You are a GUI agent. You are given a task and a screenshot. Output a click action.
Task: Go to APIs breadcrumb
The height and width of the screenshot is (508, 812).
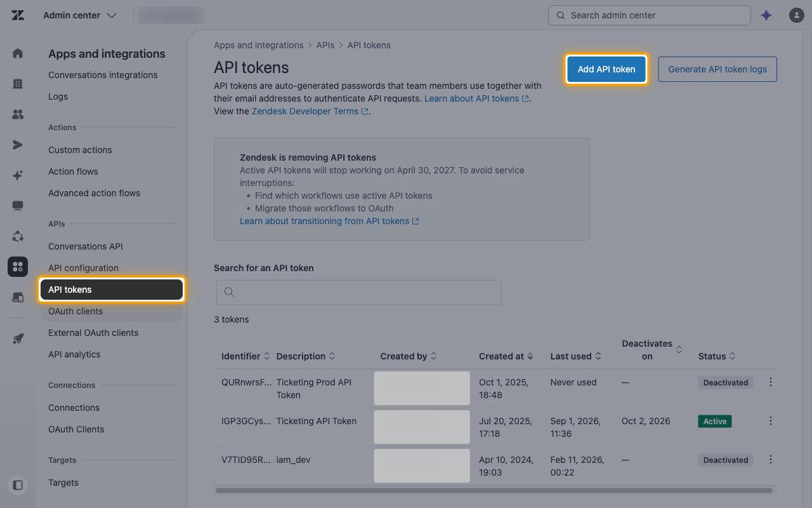[x=325, y=45]
